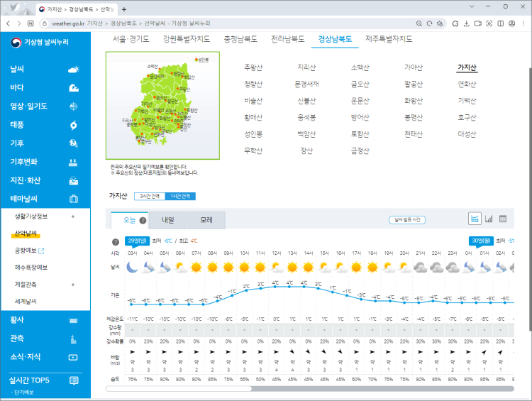Open the browser profile icon
This screenshot has height=401, width=532.
[512, 23]
